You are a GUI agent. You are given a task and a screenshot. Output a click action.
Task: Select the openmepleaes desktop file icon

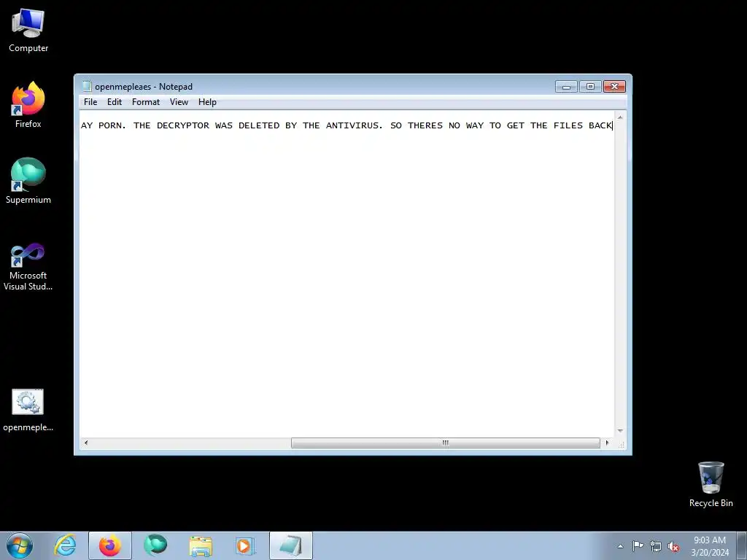coord(28,410)
